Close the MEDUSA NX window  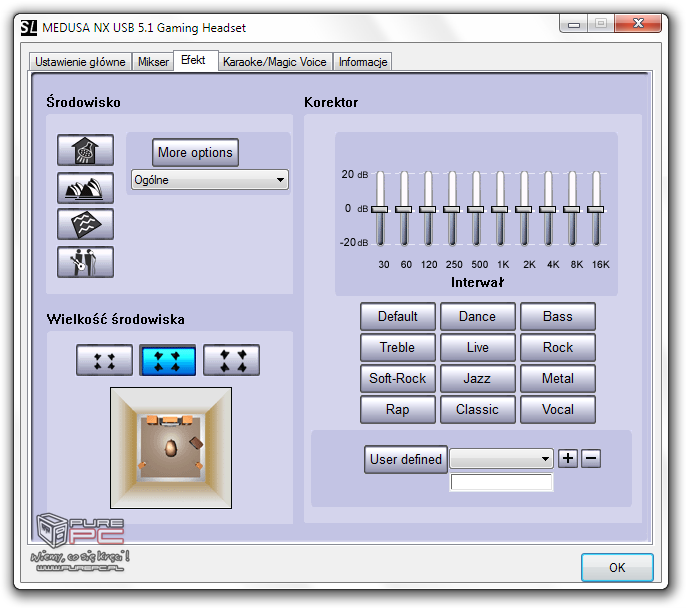pos(638,24)
